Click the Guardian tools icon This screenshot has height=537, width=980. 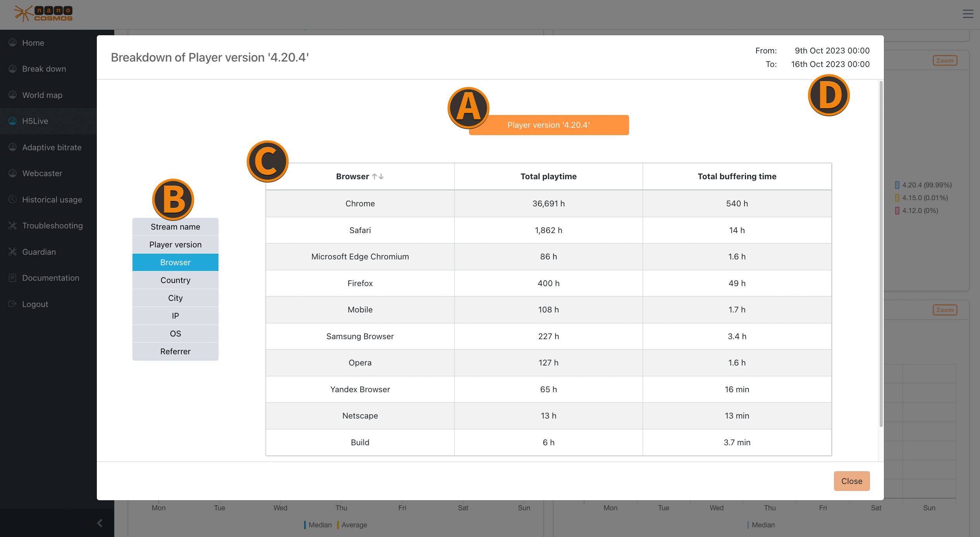[12, 252]
